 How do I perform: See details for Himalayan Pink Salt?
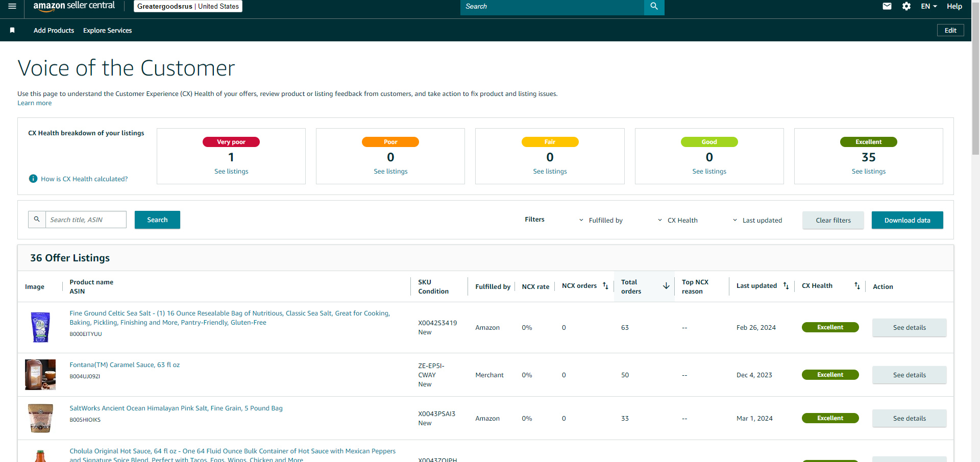tap(909, 418)
